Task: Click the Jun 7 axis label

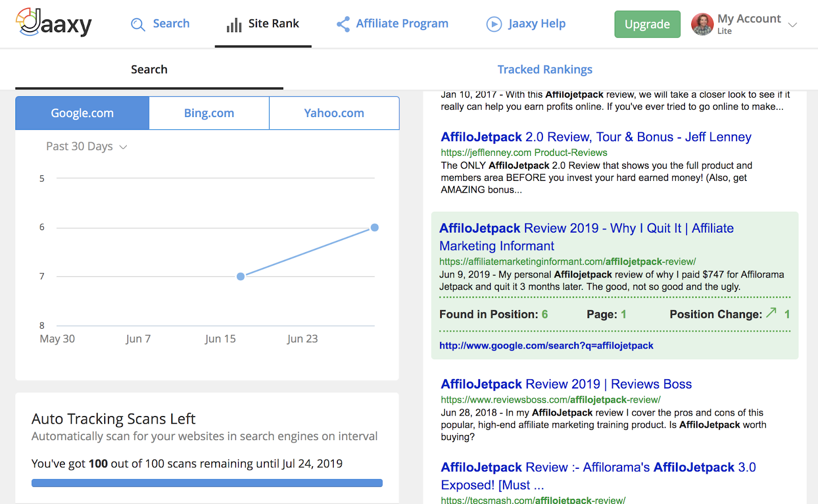Action: click(x=138, y=339)
